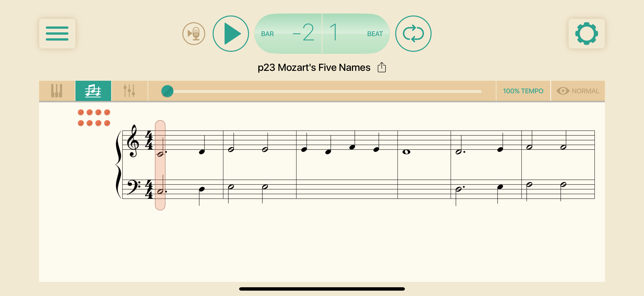Open the mixer sliders tab
This screenshot has height=296, width=644.
(129, 91)
